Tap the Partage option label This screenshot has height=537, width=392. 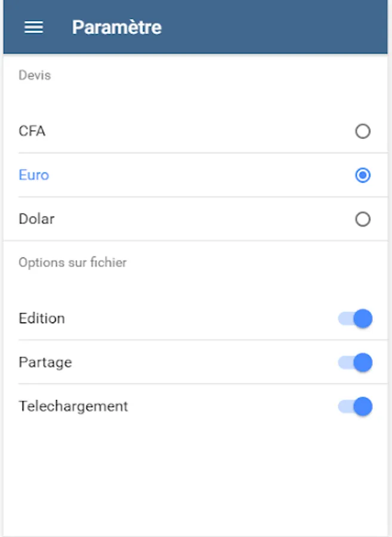[45, 362]
